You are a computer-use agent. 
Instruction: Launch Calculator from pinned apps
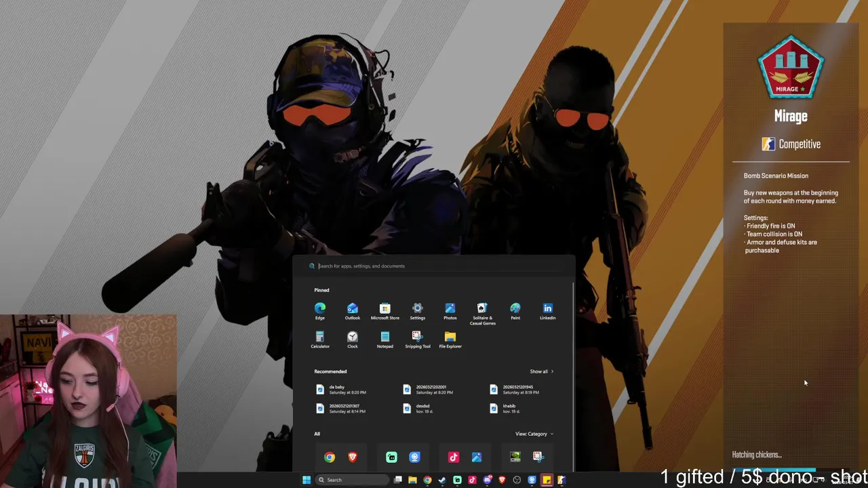click(x=320, y=340)
